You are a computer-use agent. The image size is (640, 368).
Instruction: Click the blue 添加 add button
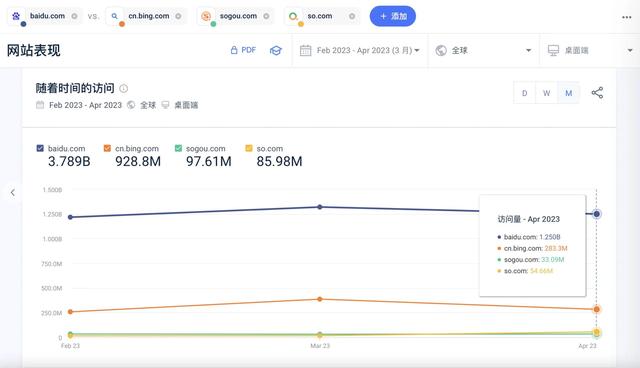click(x=393, y=16)
